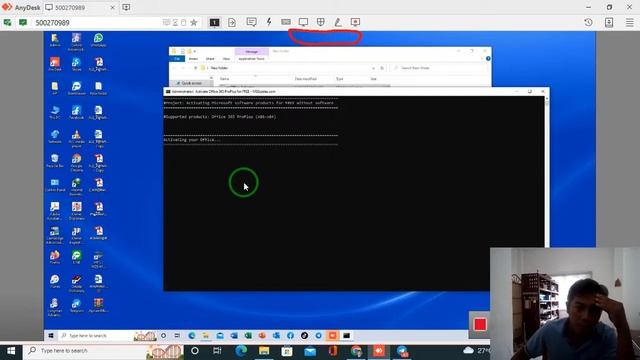Open the permissions shield icon
Screen dimensions: 640x360
[x=321, y=22]
